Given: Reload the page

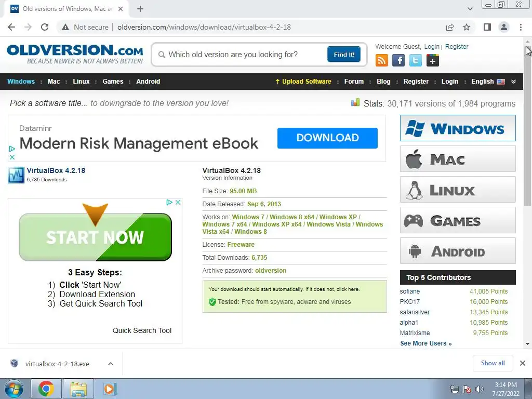Looking at the screenshot, I should click(x=45, y=27).
